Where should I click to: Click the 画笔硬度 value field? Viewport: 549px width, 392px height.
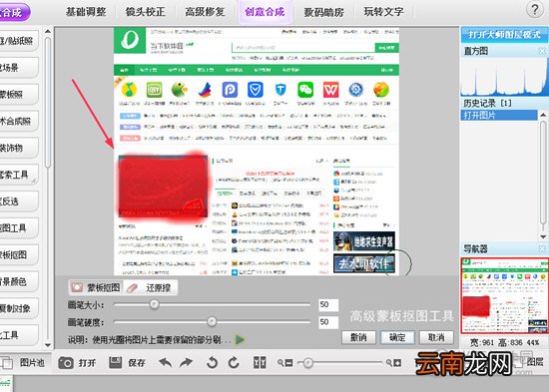[x=328, y=322]
